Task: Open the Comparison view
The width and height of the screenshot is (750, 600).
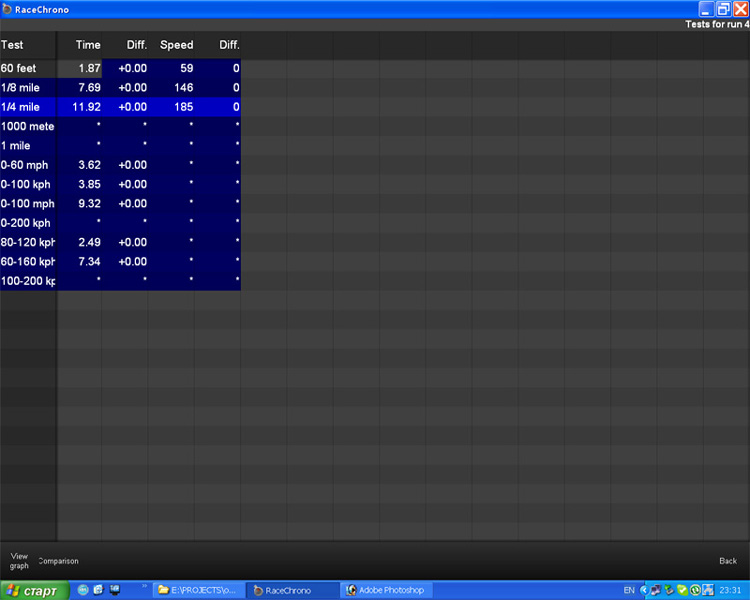Action: [x=58, y=561]
